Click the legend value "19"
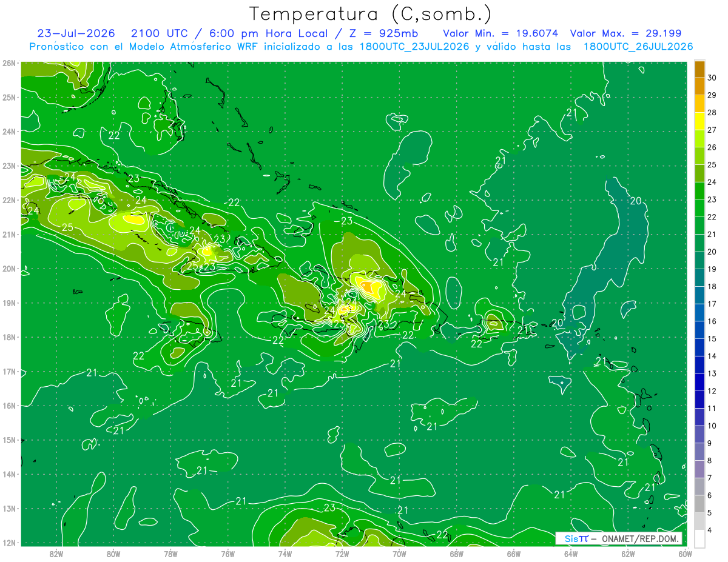The width and height of the screenshot is (728, 562). tap(712, 269)
